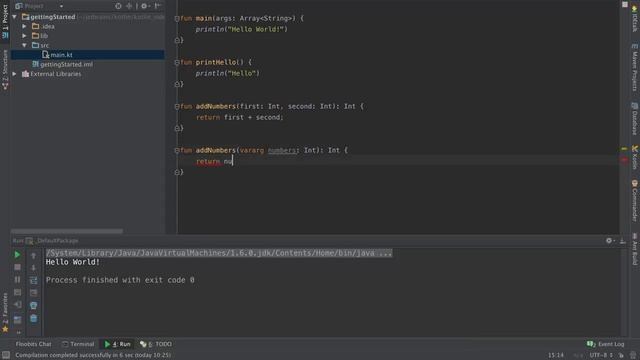Toggle file read-only lock icon in the status bar
This screenshot has height=360, width=640.
coord(621,355)
